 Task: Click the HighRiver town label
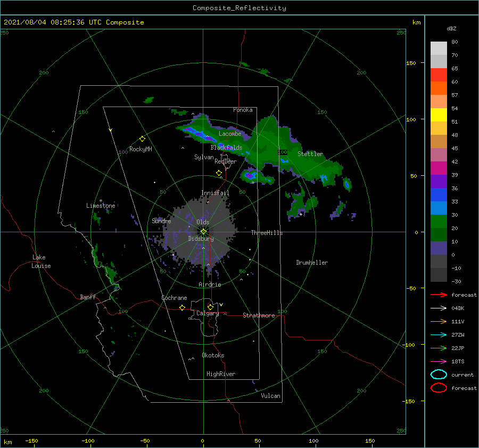pos(221,374)
